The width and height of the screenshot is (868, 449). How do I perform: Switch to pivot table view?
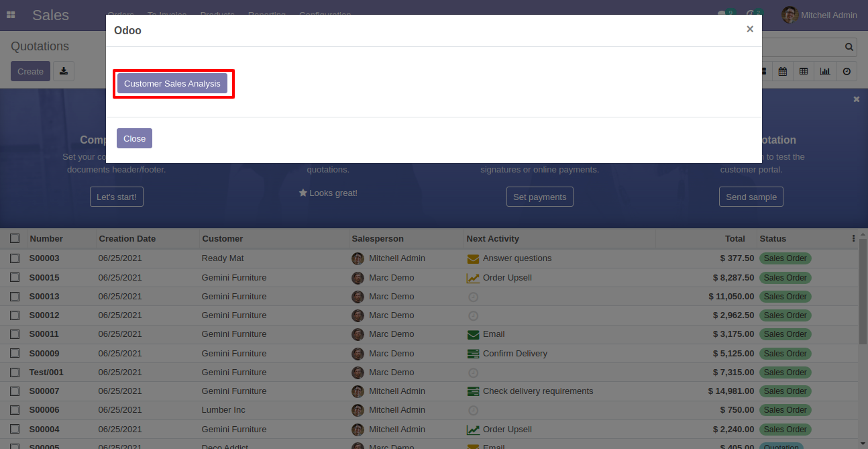click(x=804, y=71)
